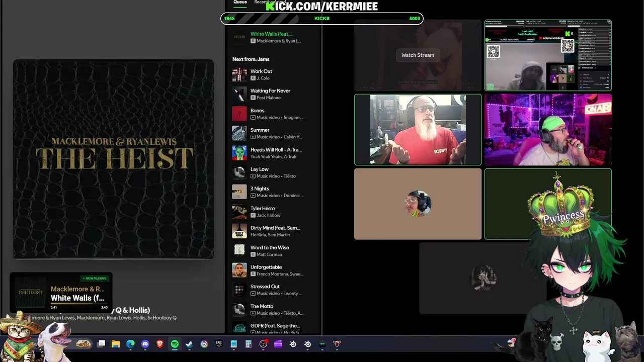Viewport: 644px width, 362px height.
Task: Open Notepad from the taskbar
Action: [x=233, y=344]
